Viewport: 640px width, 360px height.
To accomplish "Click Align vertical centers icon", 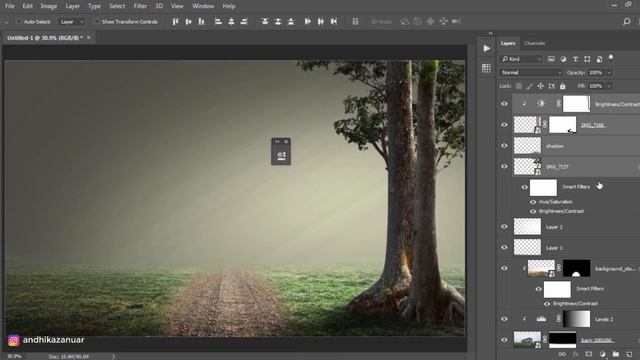I will [x=188, y=22].
